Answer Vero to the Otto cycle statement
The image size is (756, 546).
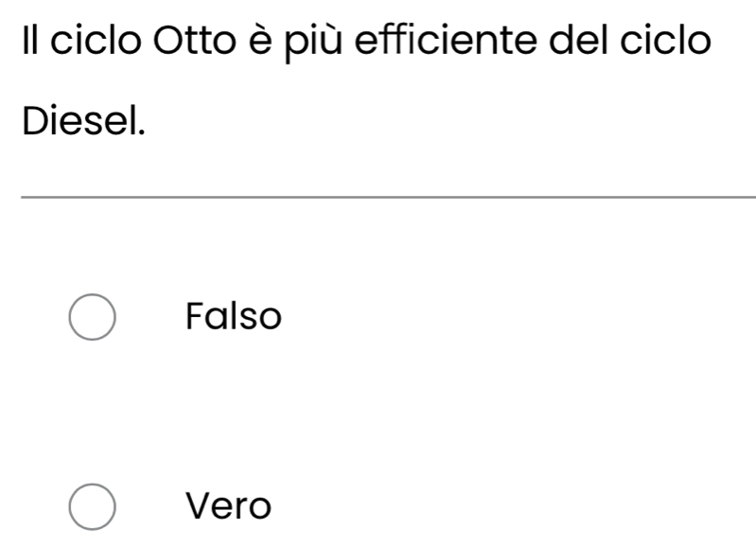pyautogui.click(x=94, y=507)
